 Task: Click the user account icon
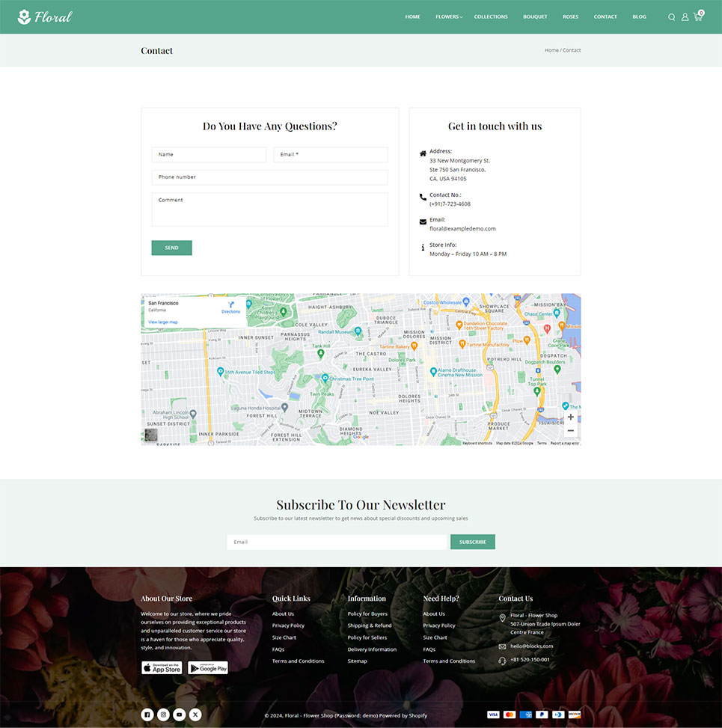[685, 17]
